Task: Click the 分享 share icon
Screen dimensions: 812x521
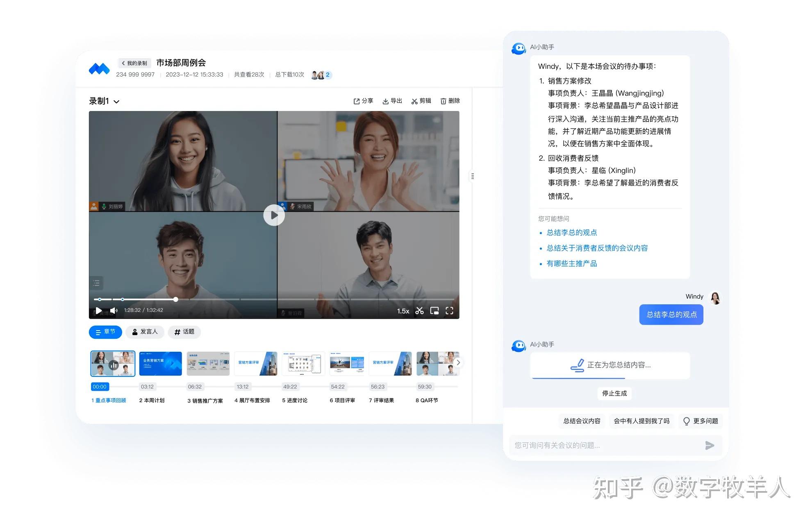Action: point(357,101)
